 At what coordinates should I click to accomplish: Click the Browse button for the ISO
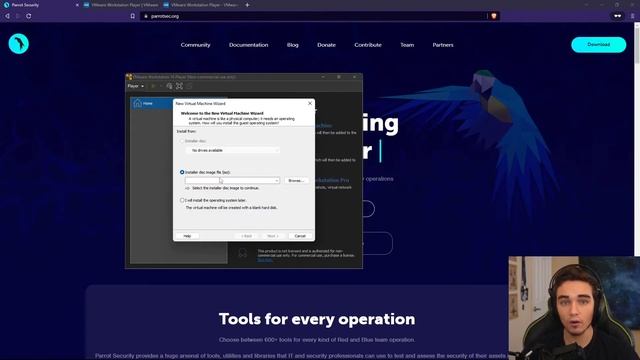pos(296,180)
